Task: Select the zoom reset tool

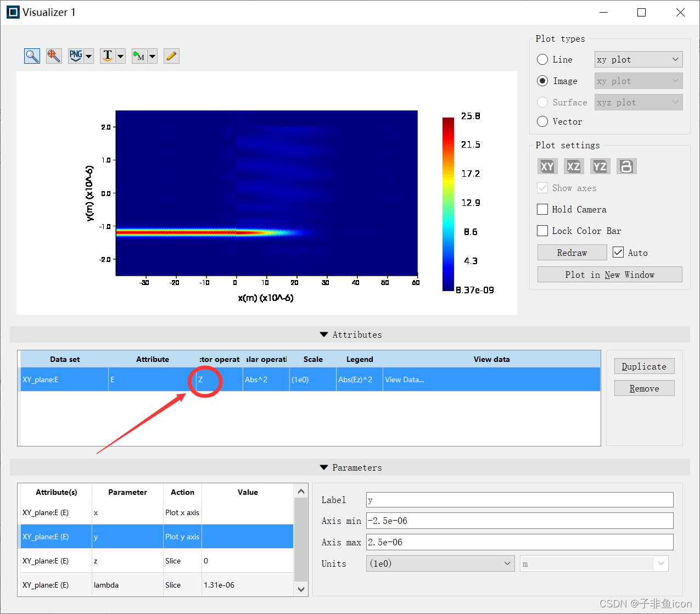Action: pos(54,56)
